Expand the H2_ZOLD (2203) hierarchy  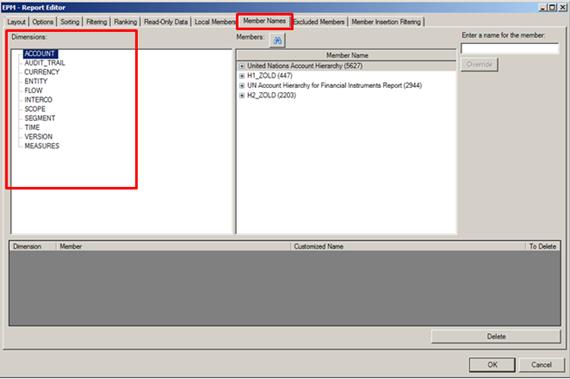242,96
